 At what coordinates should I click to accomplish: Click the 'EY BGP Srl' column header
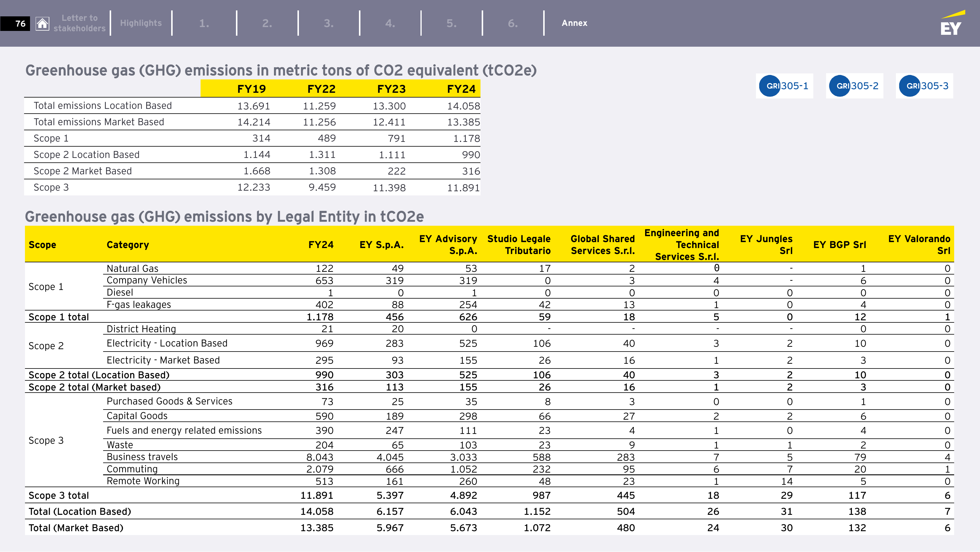[840, 245]
